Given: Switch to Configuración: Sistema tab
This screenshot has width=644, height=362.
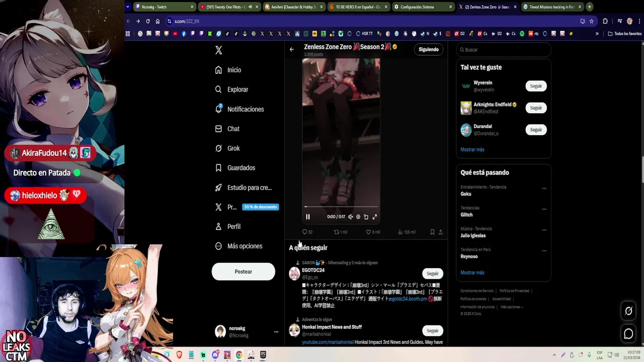Looking at the screenshot, I should point(424,7).
